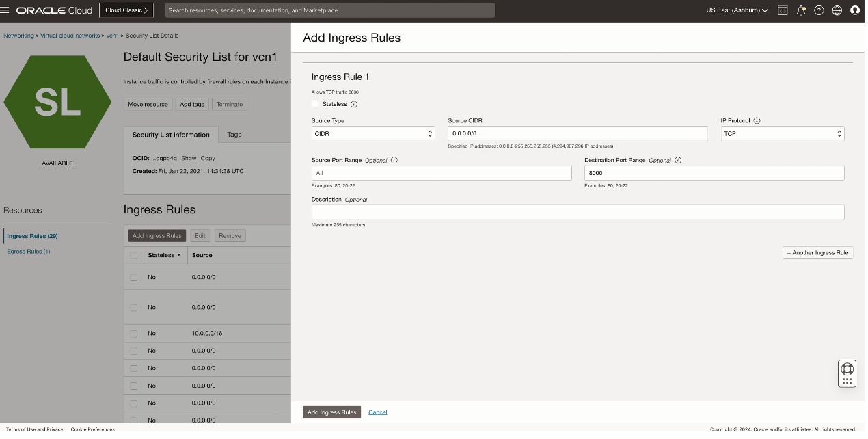Open the IP Protocol dropdown
Image resolution: width=868 pixels, height=439 pixels.
click(783, 134)
